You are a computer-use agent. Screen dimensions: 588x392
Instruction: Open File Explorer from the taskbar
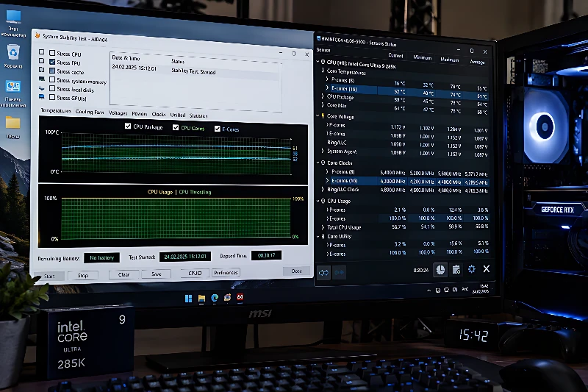coord(201,298)
